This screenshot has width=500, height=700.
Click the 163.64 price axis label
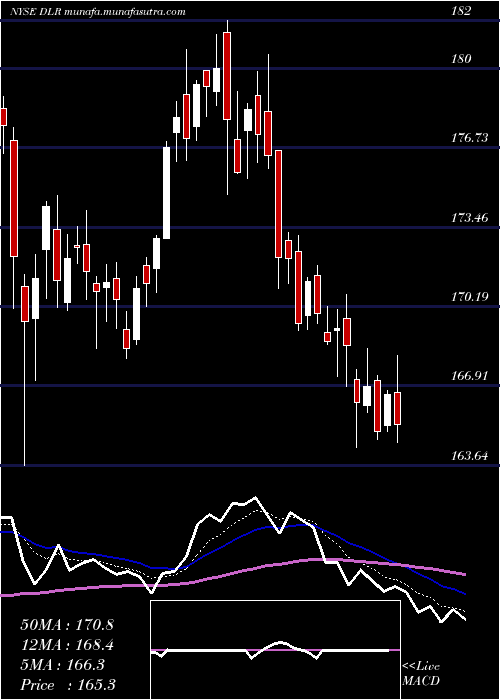[469, 456]
